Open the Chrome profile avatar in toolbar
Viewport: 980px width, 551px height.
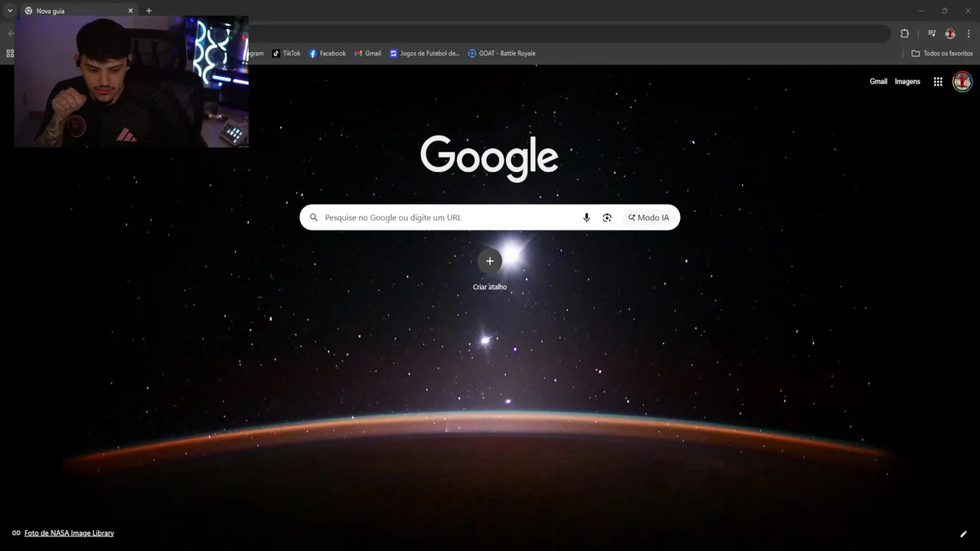click(x=950, y=34)
